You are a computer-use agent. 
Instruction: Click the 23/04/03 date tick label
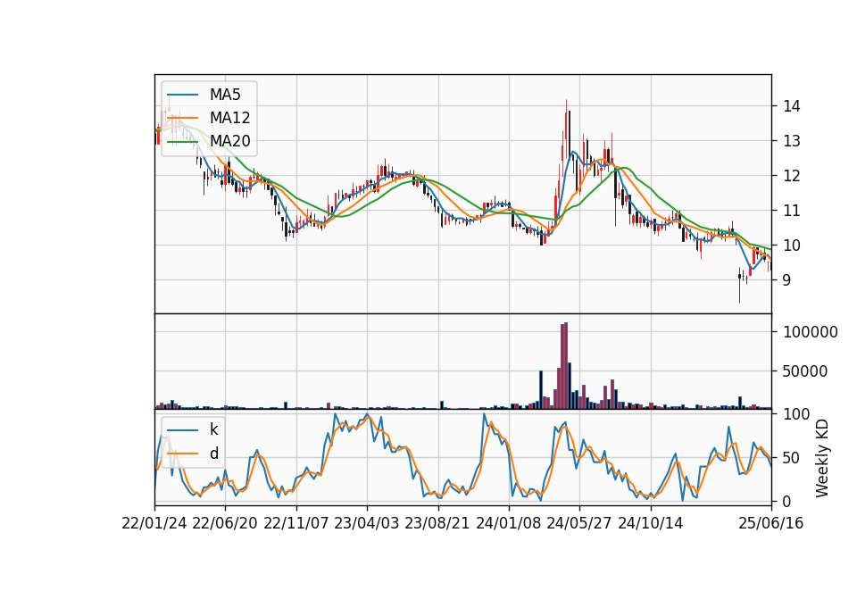point(366,523)
